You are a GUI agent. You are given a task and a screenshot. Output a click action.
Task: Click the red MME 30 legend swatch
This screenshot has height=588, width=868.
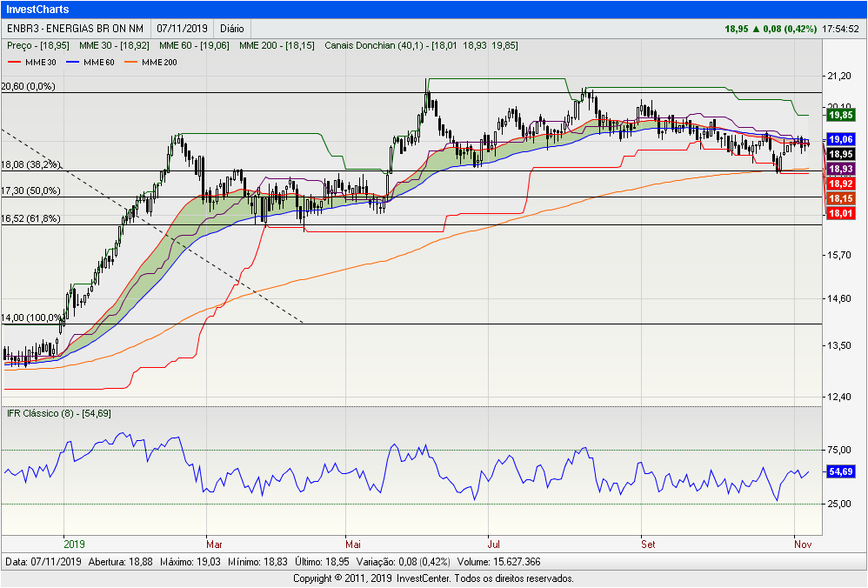(x=15, y=62)
